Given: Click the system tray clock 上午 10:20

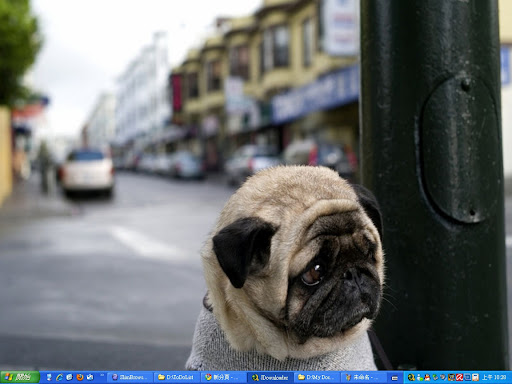Looking at the screenshot, I should 494,377.
